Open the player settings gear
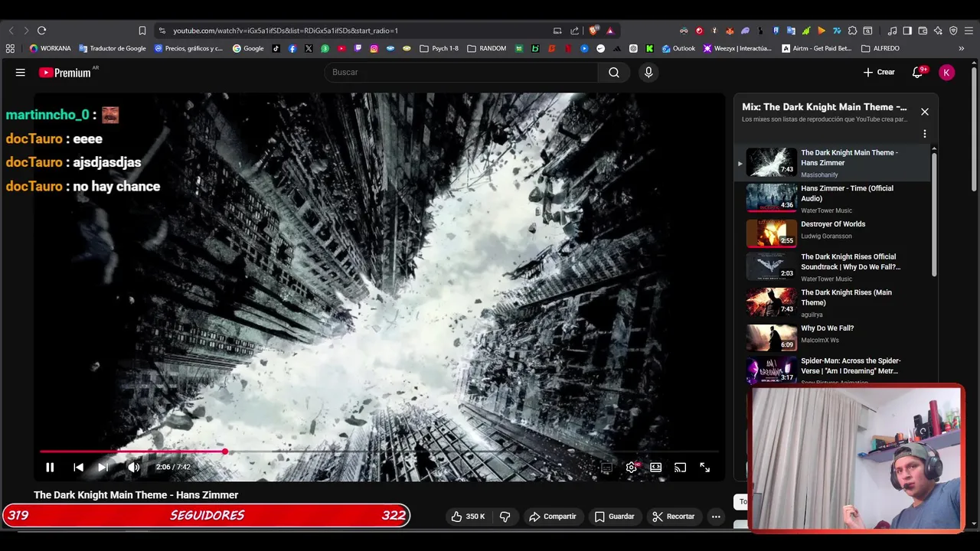 (x=632, y=467)
